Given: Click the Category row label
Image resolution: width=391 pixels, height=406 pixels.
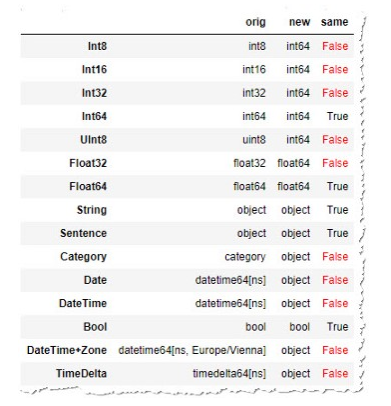Looking at the screenshot, I should [83, 257].
